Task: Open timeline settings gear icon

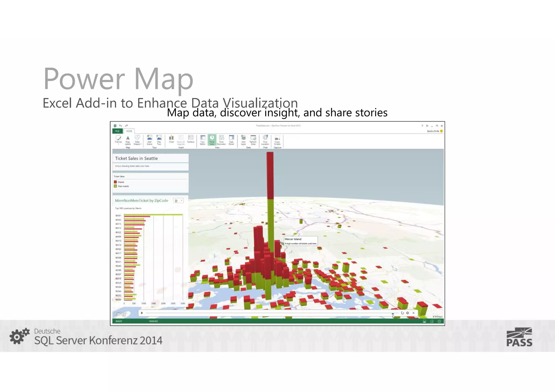Action: 408,313
